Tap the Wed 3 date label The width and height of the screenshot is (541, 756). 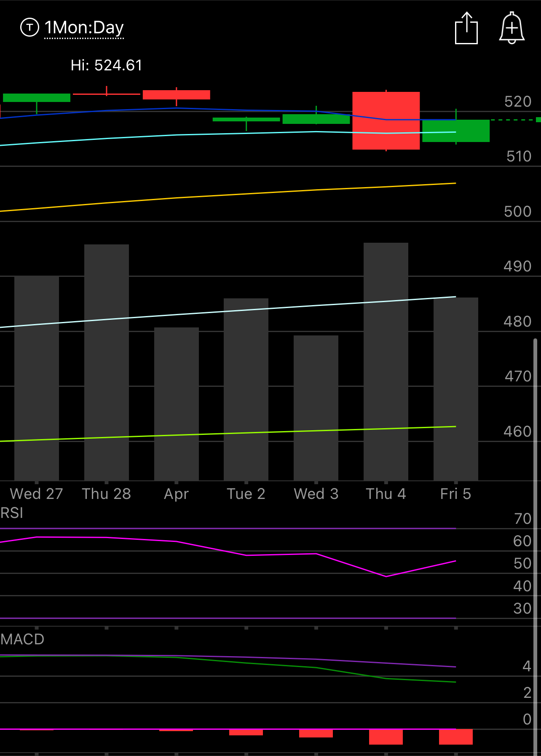coord(316,494)
